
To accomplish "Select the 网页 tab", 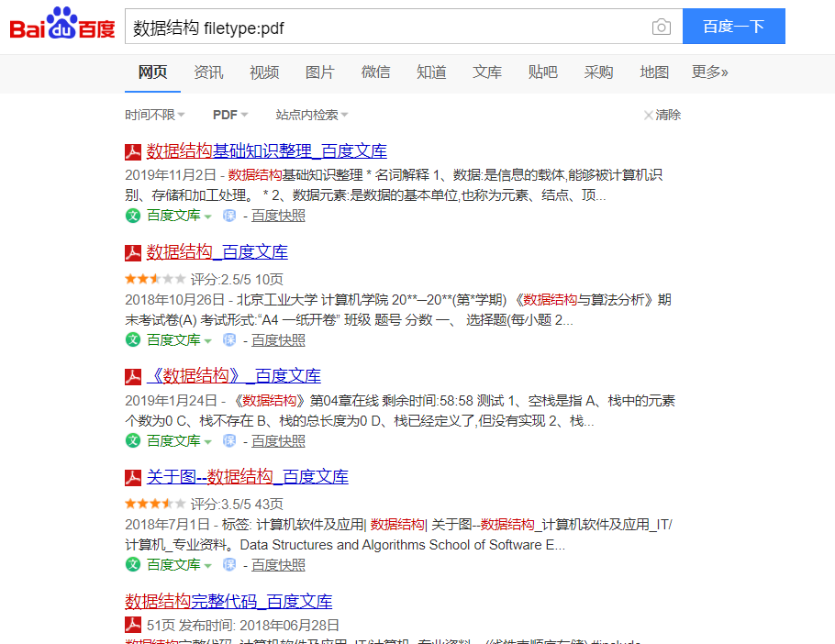I will 153,72.
